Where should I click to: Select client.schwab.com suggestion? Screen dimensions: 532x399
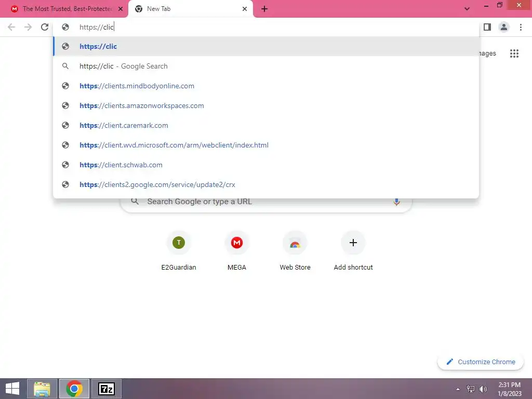[266, 165]
